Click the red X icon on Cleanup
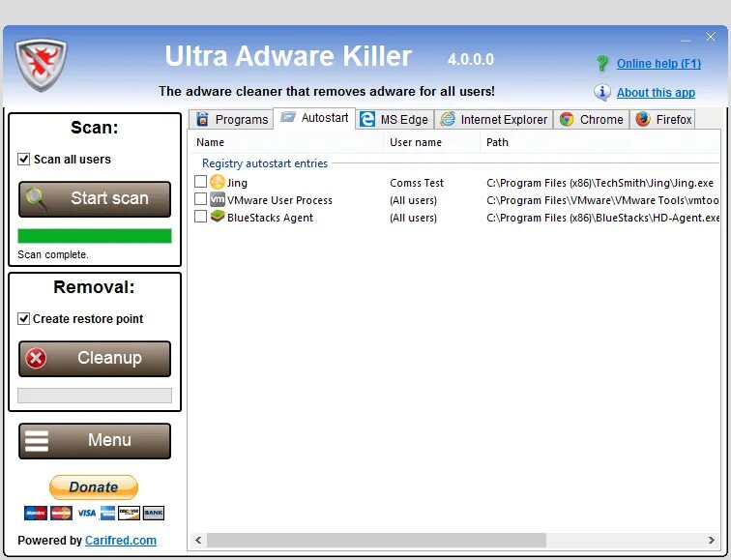731x560 pixels. click(x=36, y=358)
